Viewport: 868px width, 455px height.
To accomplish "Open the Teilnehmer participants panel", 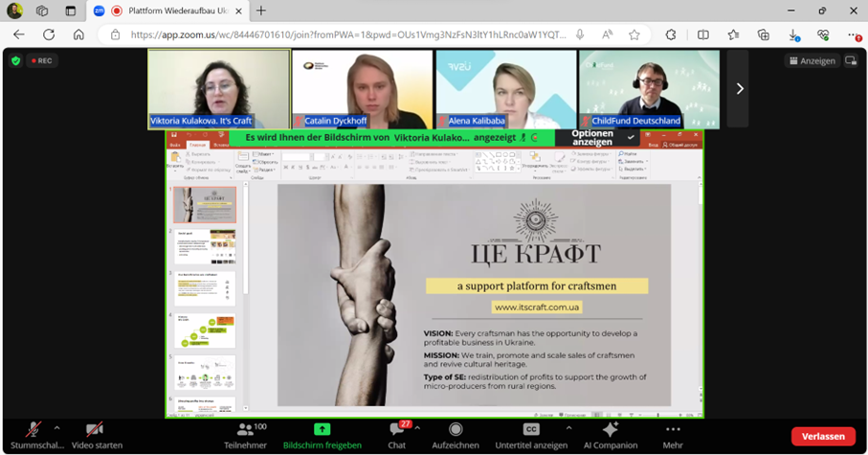I will point(245,436).
